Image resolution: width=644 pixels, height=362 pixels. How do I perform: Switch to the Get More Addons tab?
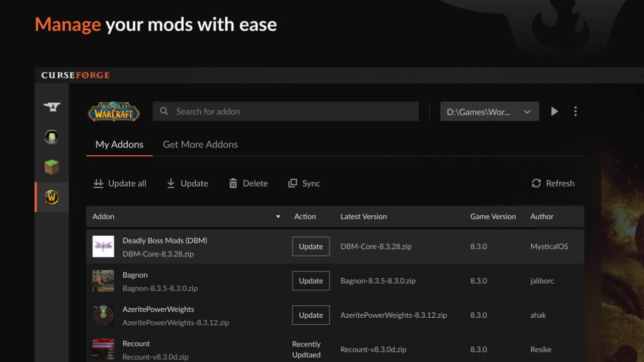(200, 144)
